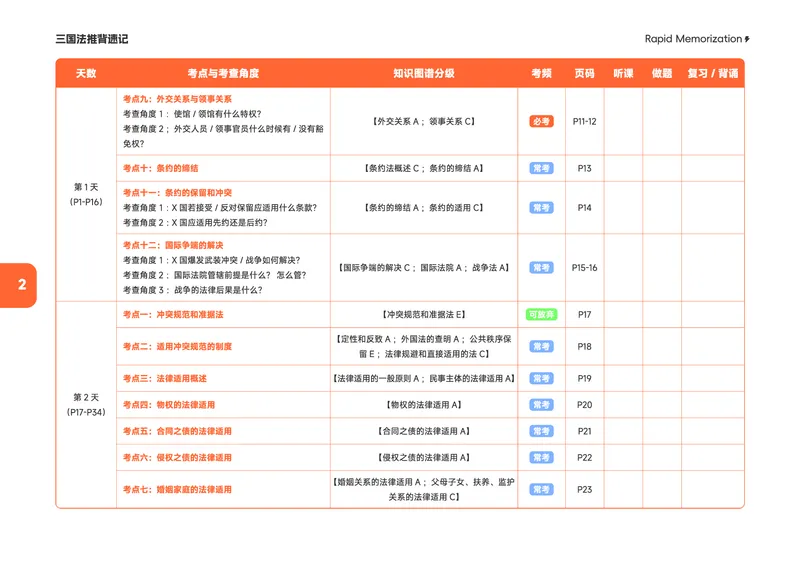Screen dimensions: 800x571
Task: Click the Rapid Memorization header text
Action: click(x=693, y=39)
